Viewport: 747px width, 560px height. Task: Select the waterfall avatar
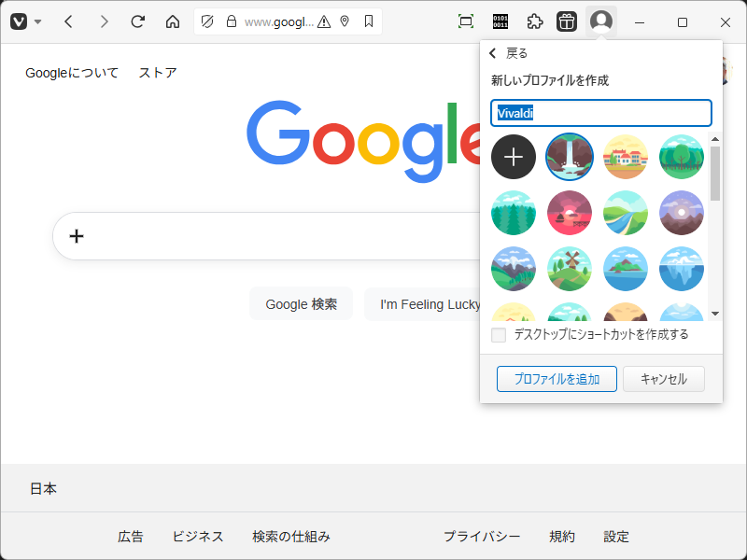[570, 157]
